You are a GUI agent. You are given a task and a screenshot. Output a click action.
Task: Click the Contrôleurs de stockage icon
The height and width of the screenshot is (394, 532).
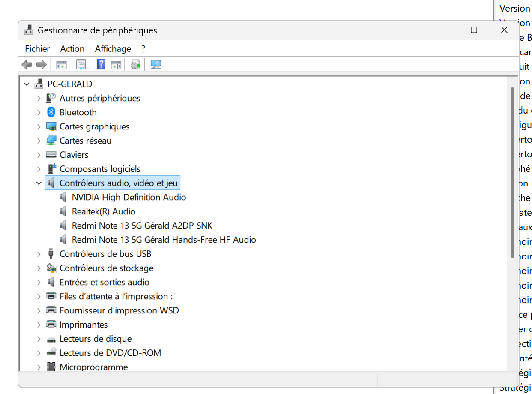tap(51, 268)
